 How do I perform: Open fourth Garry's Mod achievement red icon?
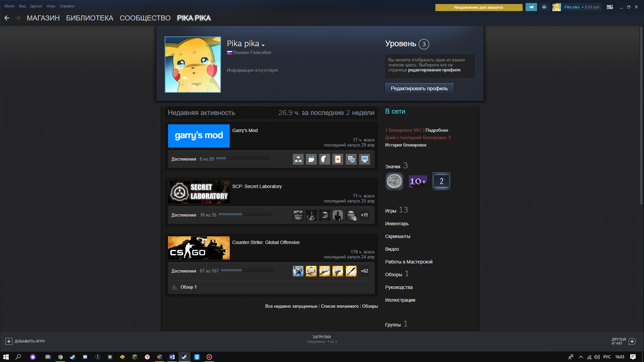338,159
